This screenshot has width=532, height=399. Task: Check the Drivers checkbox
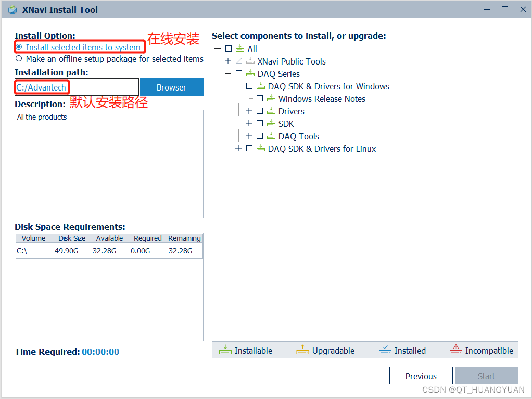pos(260,111)
